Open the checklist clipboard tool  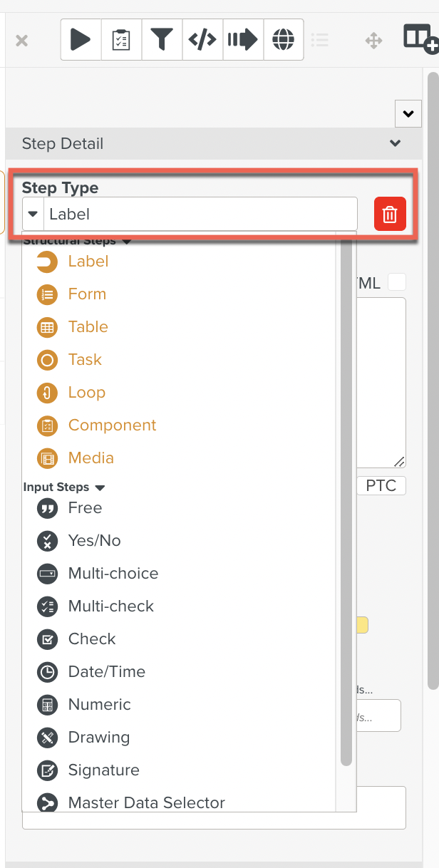121,39
